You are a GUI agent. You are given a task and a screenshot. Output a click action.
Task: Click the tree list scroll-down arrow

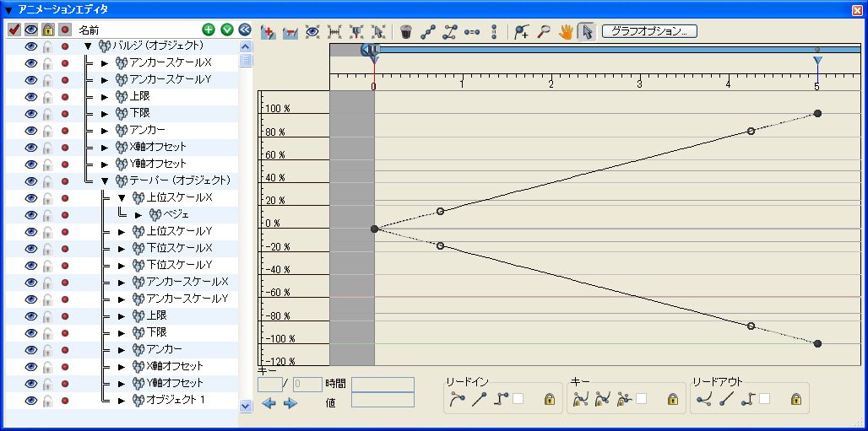246,406
